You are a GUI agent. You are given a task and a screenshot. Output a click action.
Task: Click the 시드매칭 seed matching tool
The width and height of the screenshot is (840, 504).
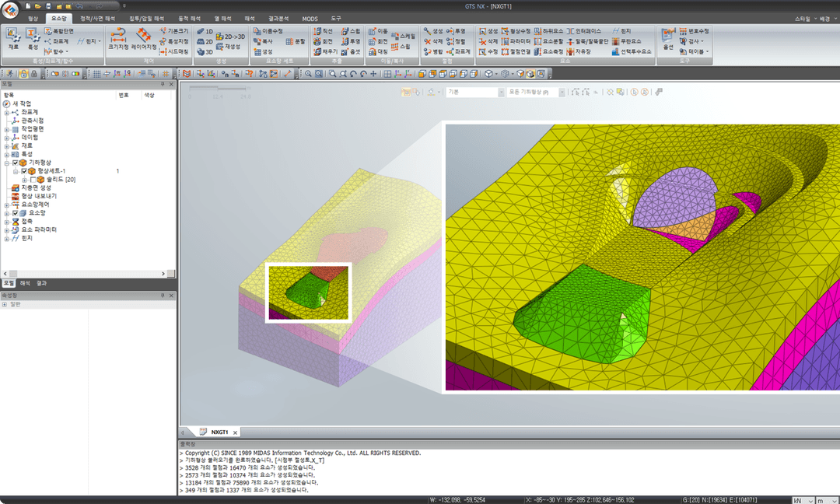[x=174, y=51]
